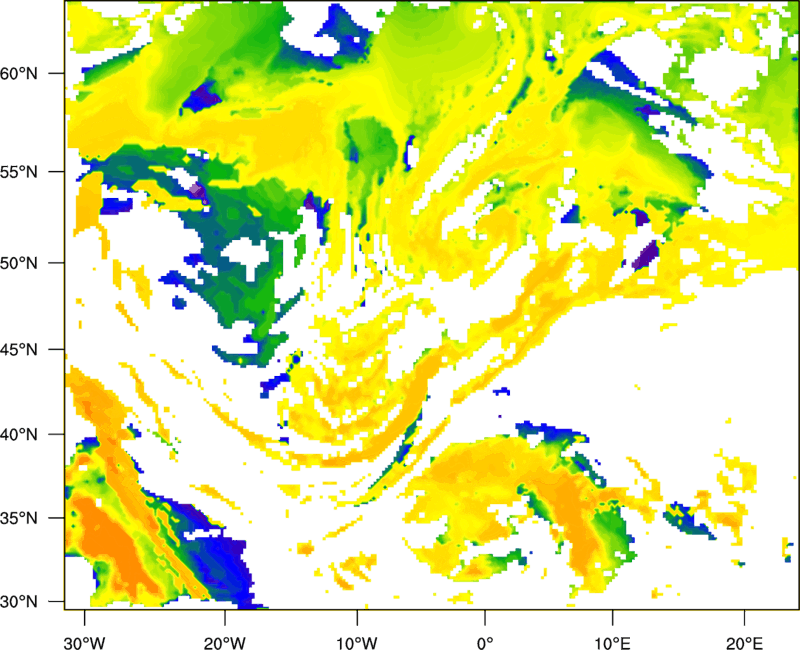Click the 40°N latitude label

19,435
